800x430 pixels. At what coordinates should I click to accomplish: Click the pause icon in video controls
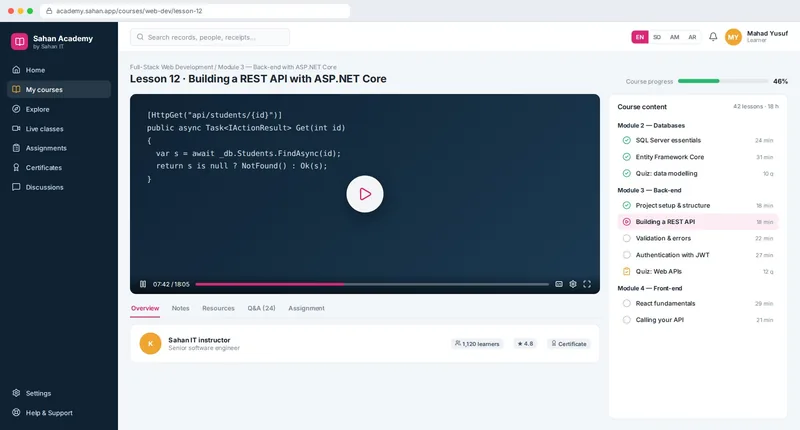point(143,284)
